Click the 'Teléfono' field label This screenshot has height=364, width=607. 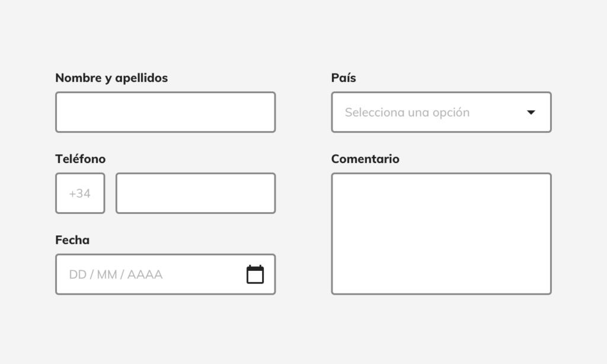click(x=81, y=159)
